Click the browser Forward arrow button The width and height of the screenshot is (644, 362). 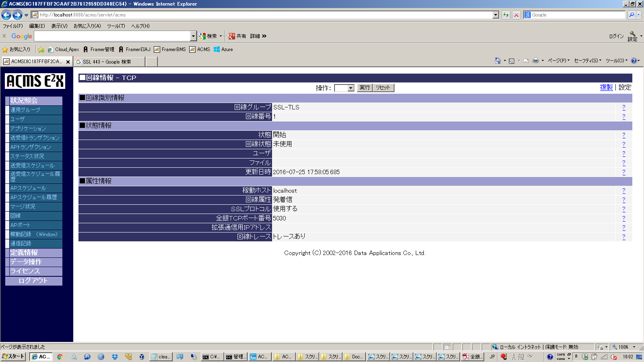[17, 15]
